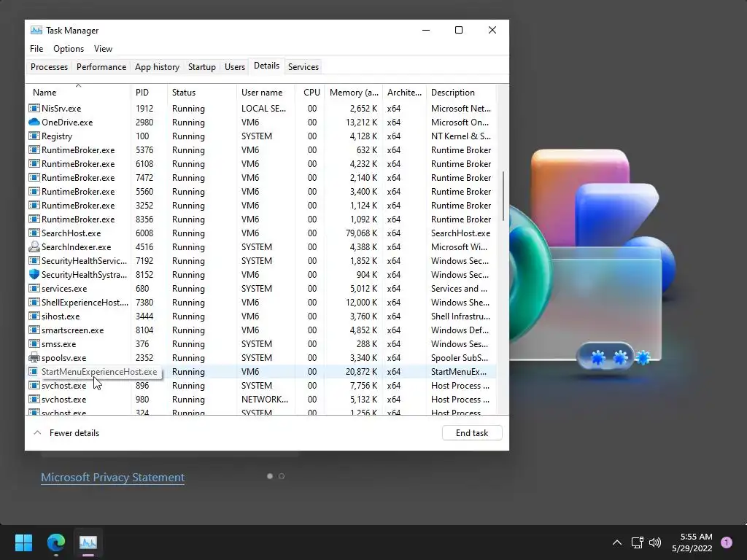Select RuntimeBroker.exe row with PID 7472
The width and height of the screenshot is (747, 560).
point(262,178)
